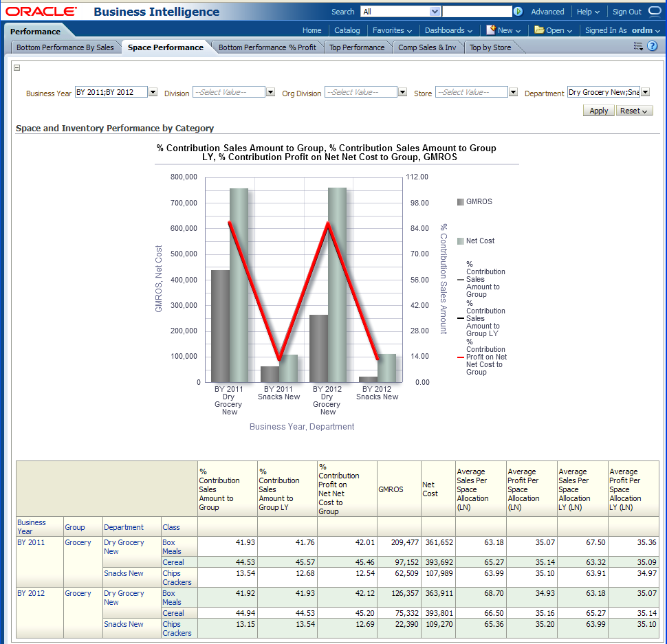This screenshot has width=667, height=644.
Task: Click the green search go arrow icon
Action: [518, 12]
